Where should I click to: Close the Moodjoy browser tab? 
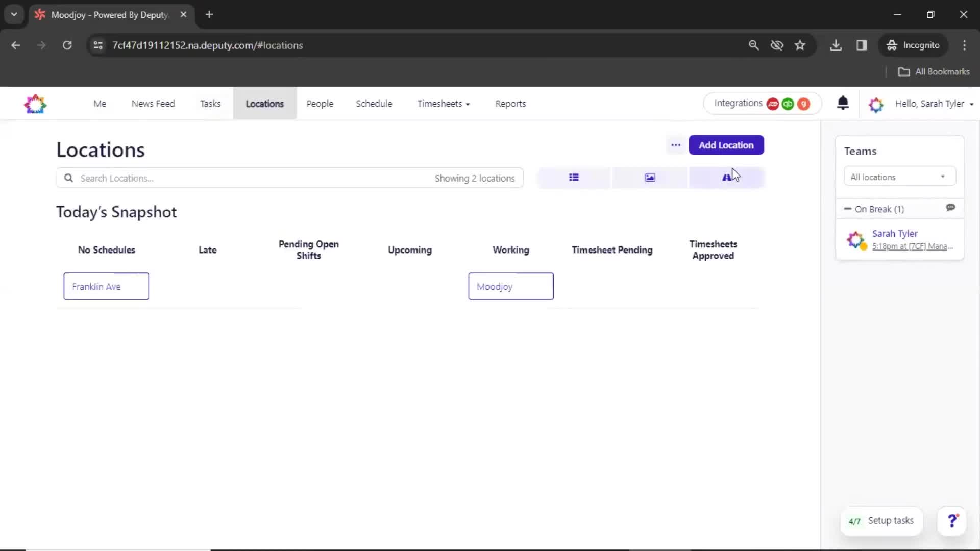click(x=183, y=15)
